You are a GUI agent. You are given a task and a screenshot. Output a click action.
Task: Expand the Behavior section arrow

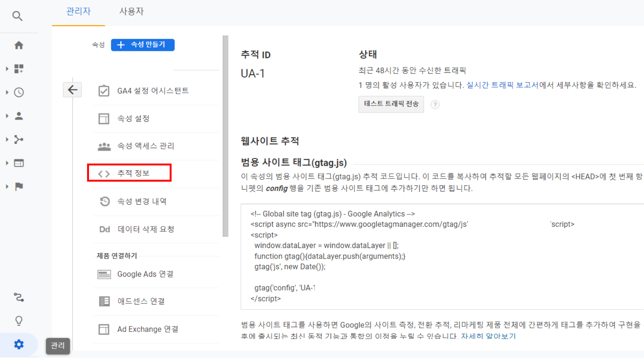pos(7,163)
